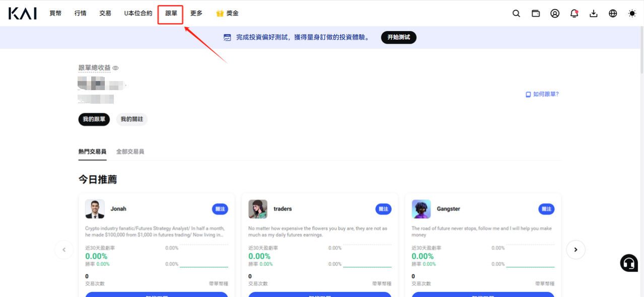Select the 我的關註 pill toggle
This screenshot has width=644, height=297.
click(132, 119)
